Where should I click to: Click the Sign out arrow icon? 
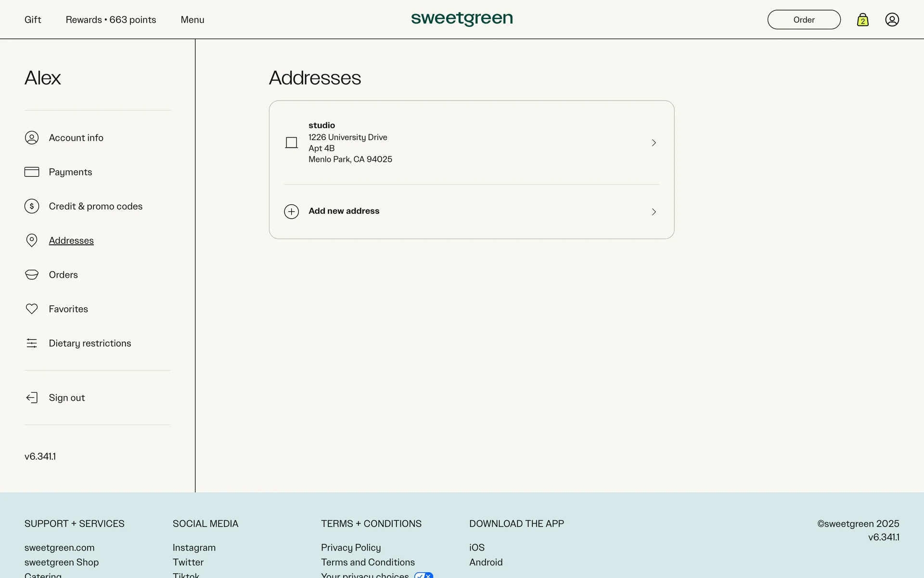32,397
